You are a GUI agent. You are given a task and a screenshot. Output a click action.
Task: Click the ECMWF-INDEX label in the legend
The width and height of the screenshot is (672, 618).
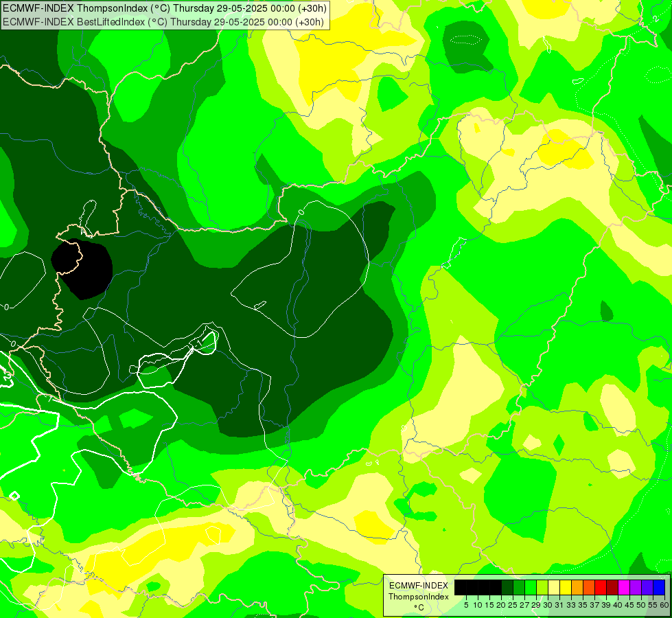419,586
